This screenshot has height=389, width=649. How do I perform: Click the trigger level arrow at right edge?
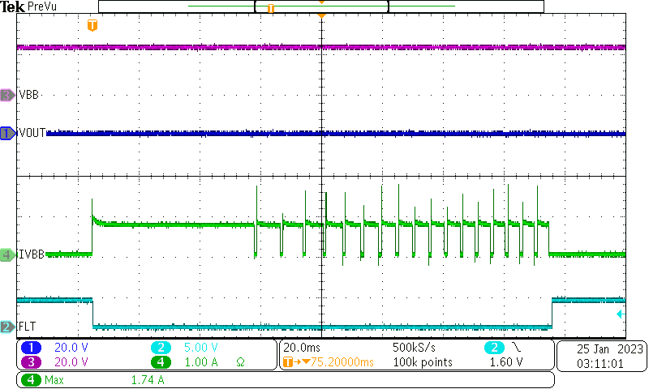tap(620, 314)
